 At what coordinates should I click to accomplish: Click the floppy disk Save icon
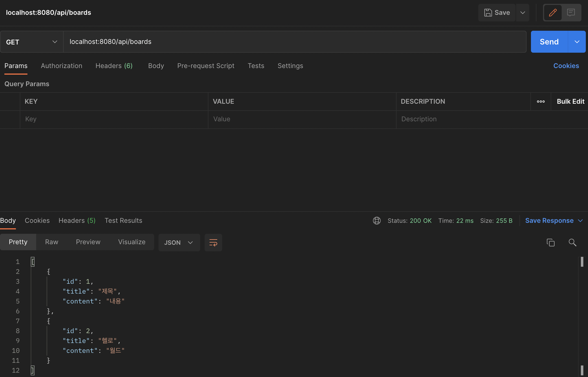click(488, 13)
